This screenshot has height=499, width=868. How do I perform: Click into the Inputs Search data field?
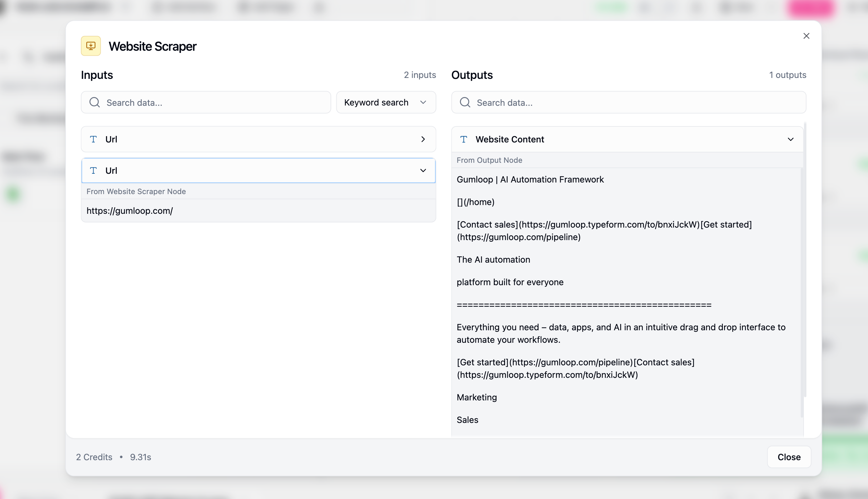click(x=206, y=102)
